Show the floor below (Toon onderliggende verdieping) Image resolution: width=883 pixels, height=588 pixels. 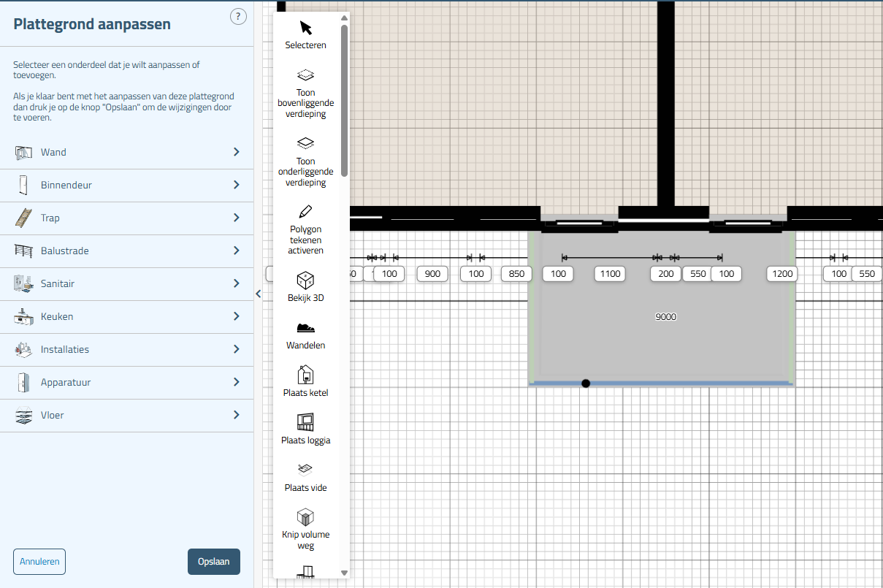(306, 162)
